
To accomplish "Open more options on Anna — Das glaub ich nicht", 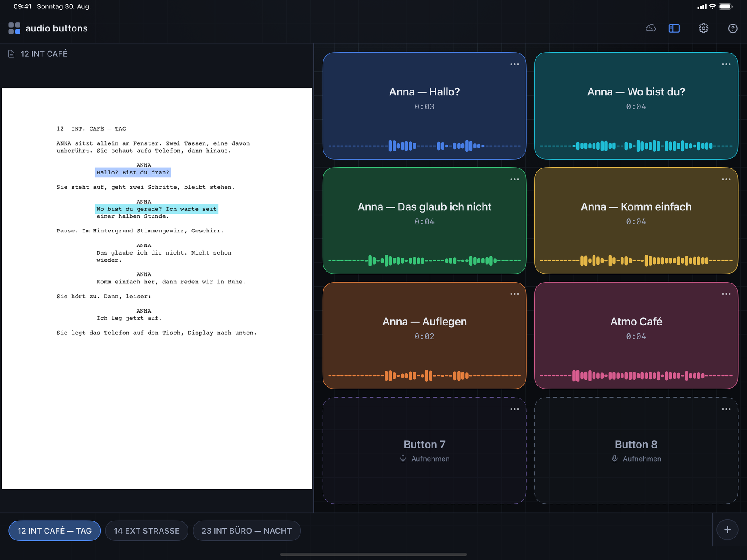I will [514, 179].
